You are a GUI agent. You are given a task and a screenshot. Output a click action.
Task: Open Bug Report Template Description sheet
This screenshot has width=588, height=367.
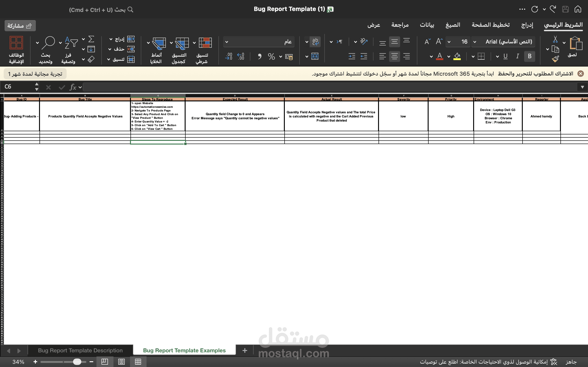[80, 350]
